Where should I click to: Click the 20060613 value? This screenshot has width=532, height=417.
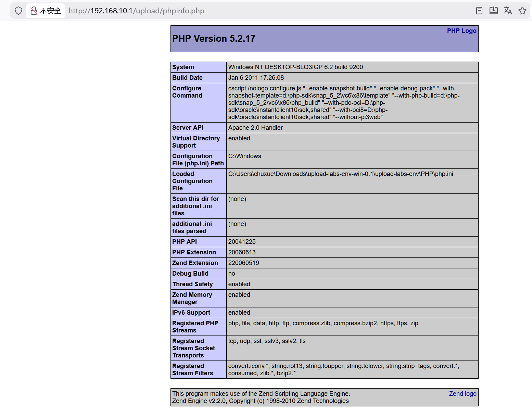click(242, 252)
